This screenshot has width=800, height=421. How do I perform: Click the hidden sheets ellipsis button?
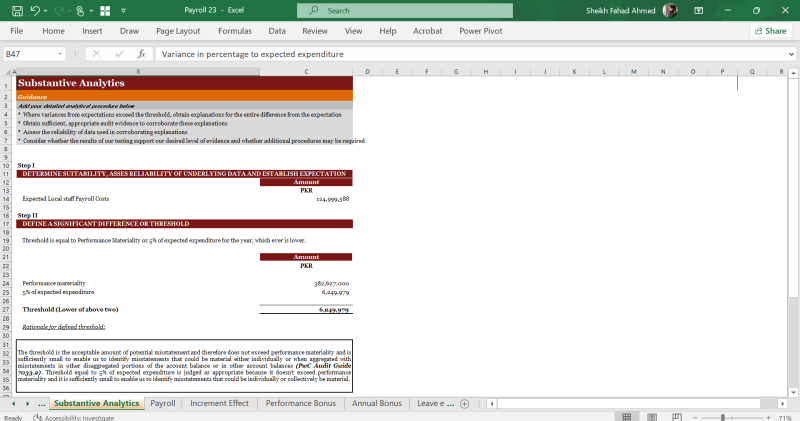point(42,403)
